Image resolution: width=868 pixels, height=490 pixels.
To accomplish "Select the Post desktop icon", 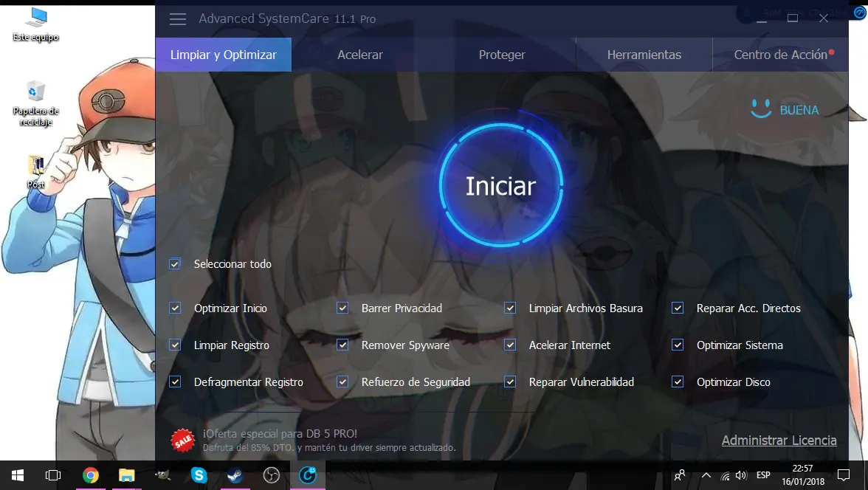I will click(x=36, y=172).
